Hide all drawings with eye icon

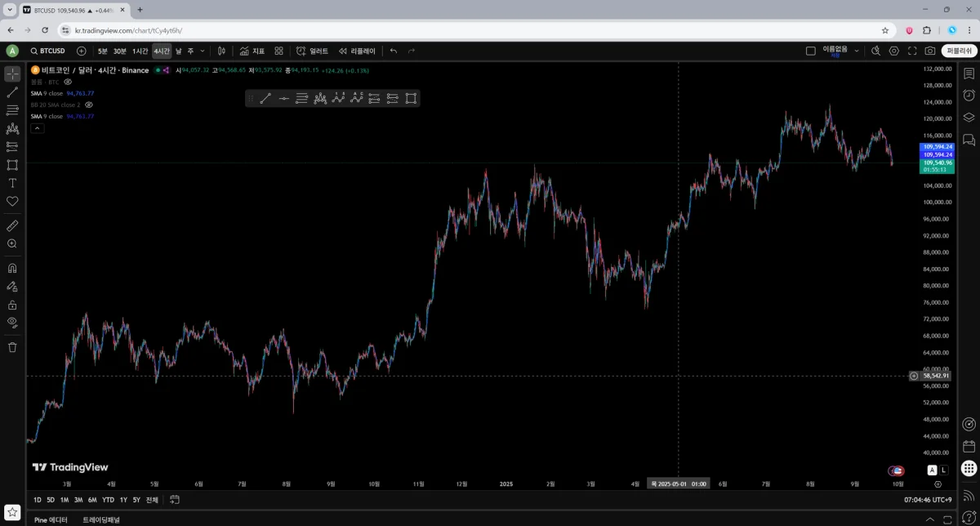point(12,323)
